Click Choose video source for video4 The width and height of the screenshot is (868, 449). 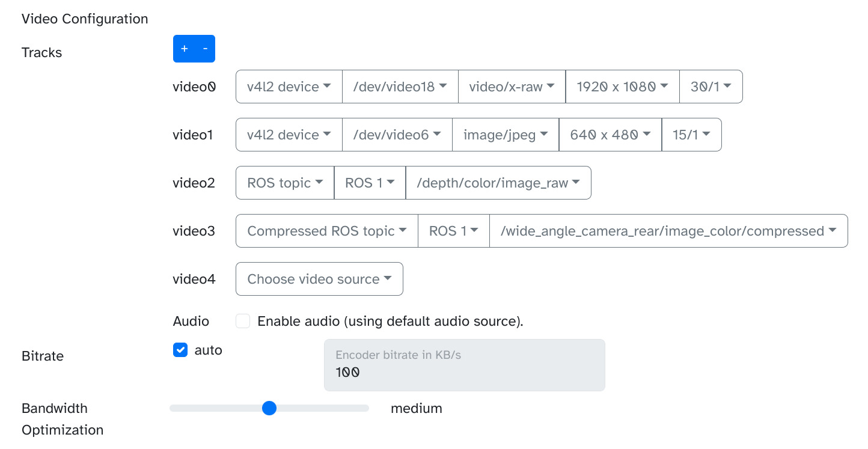tap(319, 279)
